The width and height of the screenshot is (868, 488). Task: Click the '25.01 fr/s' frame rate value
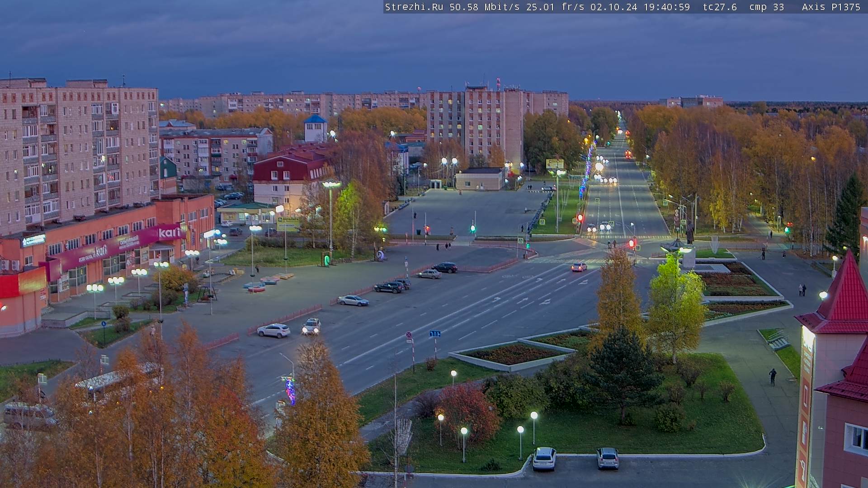click(x=556, y=7)
